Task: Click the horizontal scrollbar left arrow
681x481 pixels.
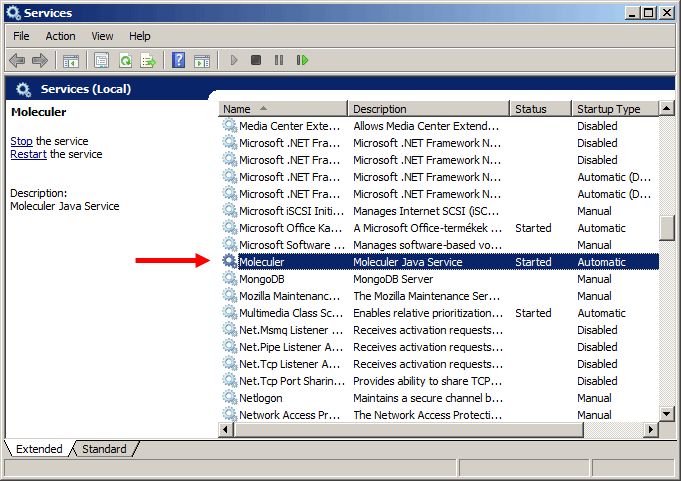Action: point(225,430)
